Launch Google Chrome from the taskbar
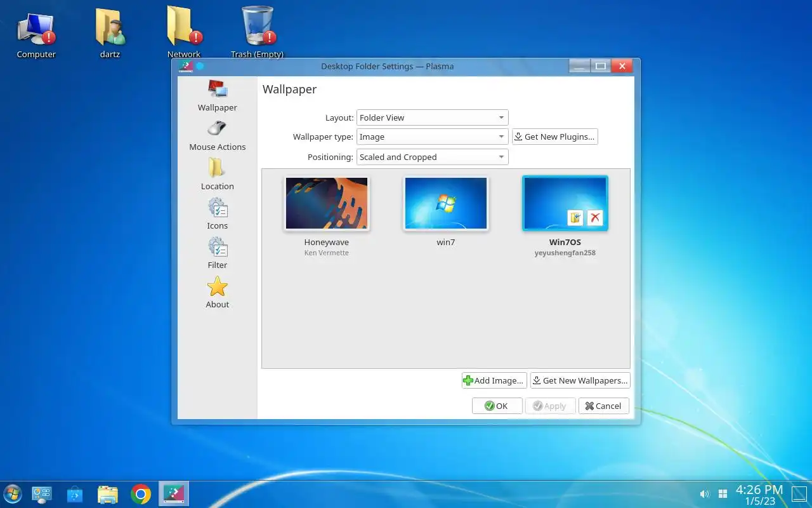 tap(141, 494)
